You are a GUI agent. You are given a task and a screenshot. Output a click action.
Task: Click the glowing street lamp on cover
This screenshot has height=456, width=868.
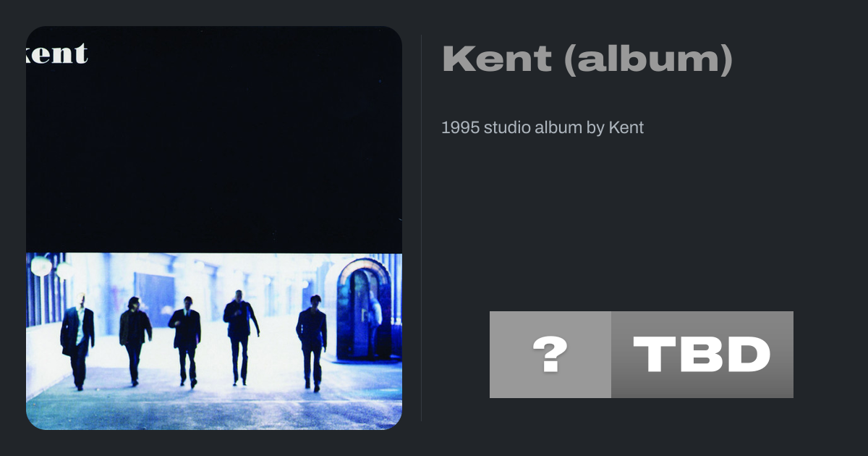(41, 266)
